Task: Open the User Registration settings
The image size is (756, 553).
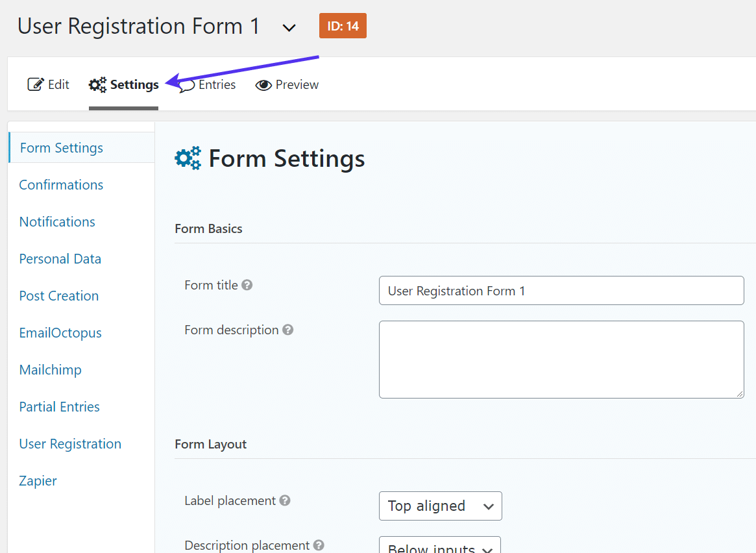Action: pos(70,443)
